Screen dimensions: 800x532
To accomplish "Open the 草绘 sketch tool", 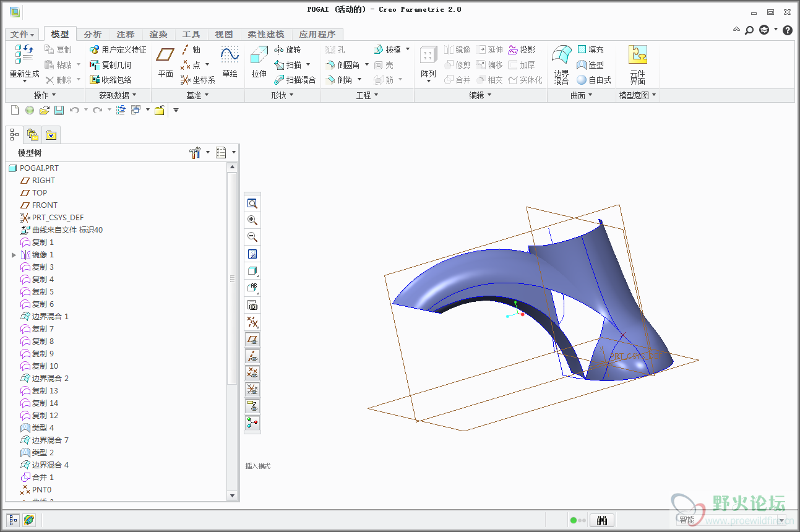I will point(230,62).
